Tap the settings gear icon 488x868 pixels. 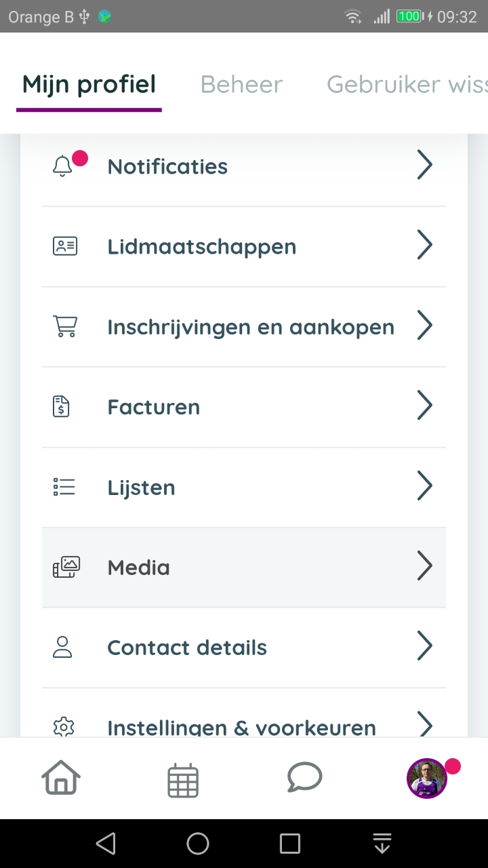[63, 726]
